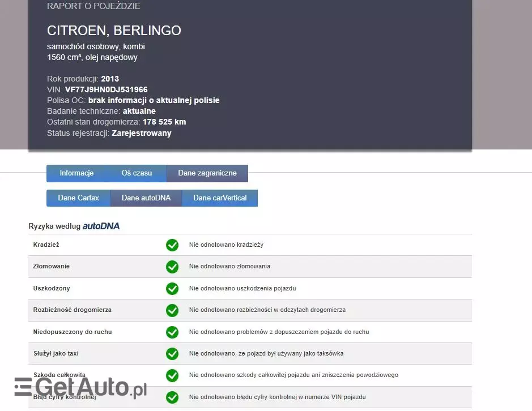Click the Ryzyka według autoDNA heading
Viewport: 532px width, 411px height.
pyautogui.click(x=74, y=225)
